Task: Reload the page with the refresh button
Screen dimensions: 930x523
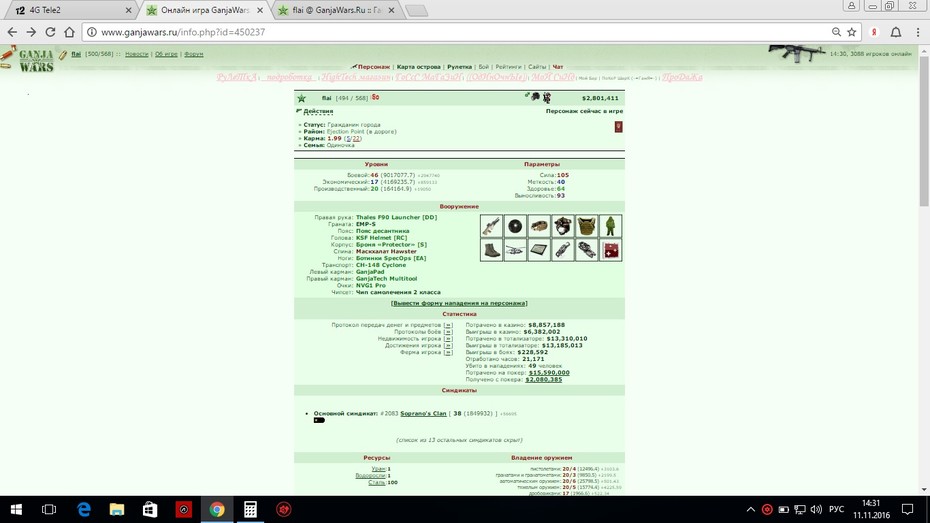Action: coord(50,32)
